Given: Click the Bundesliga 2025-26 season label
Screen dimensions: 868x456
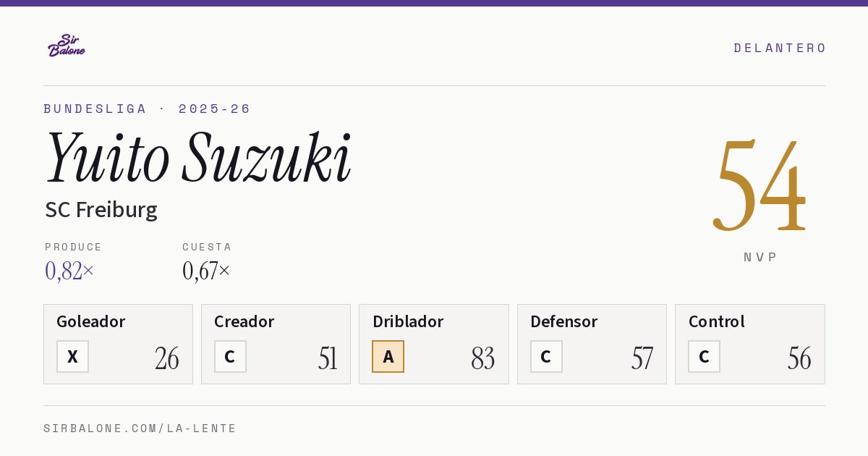Looking at the screenshot, I should [147, 109].
